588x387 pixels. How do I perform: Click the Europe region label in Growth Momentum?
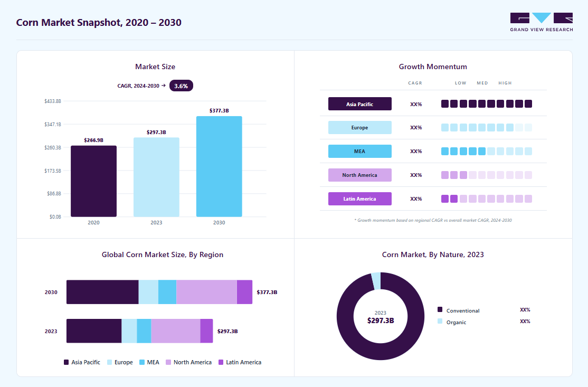pyautogui.click(x=359, y=127)
